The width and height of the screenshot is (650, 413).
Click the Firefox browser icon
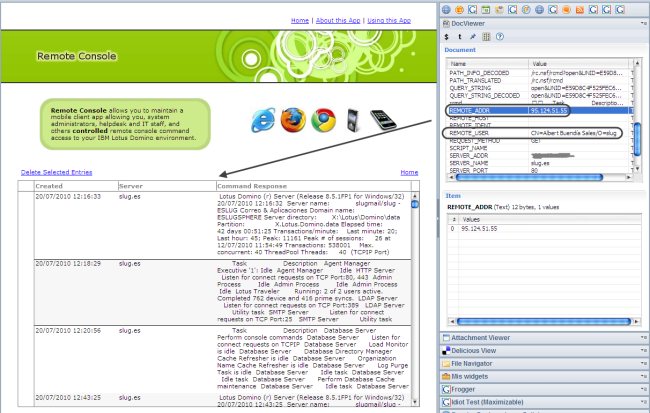coord(293,120)
